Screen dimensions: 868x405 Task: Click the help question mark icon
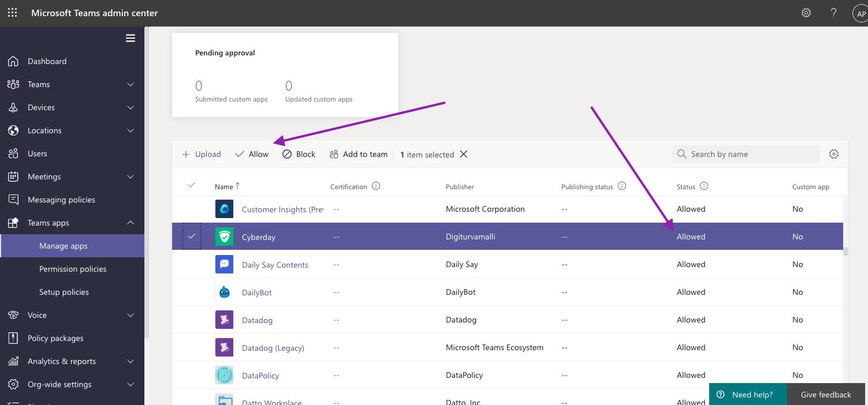(833, 13)
